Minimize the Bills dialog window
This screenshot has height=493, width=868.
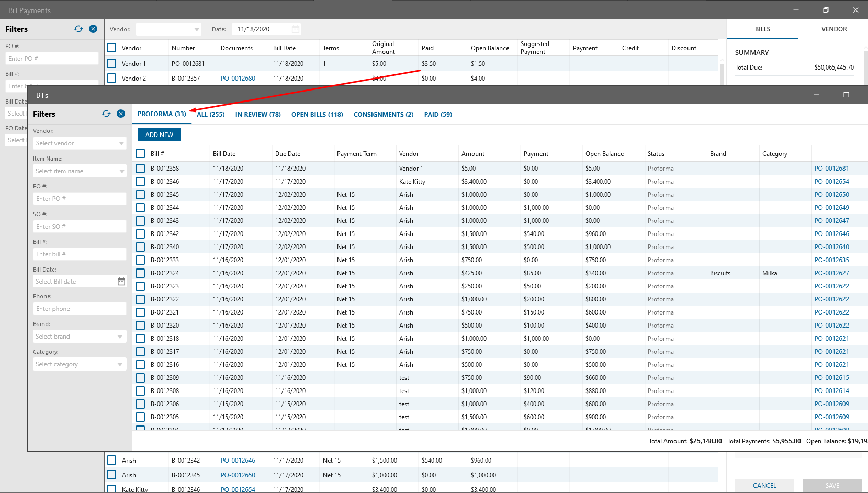click(x=816, y=95)
